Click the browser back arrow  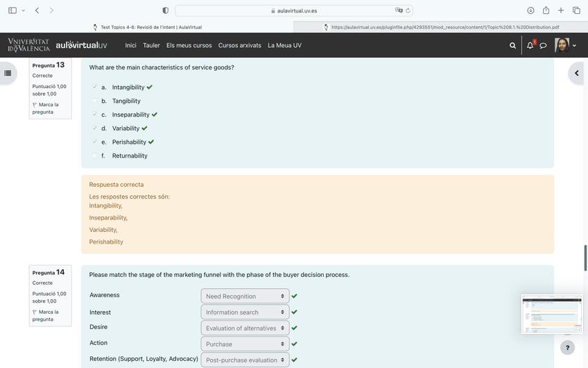[37, 10]
